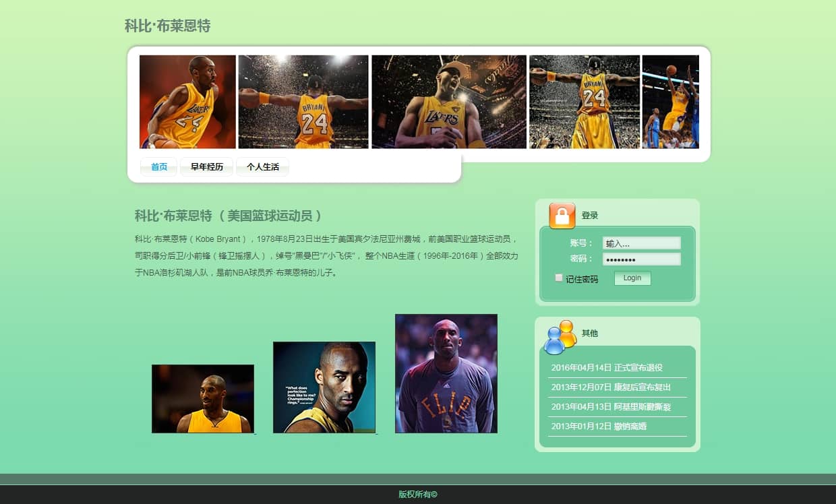Select the banner photo of Kobe shouting in cap
Screen dimensions: 836x504
tap(448, 102)
